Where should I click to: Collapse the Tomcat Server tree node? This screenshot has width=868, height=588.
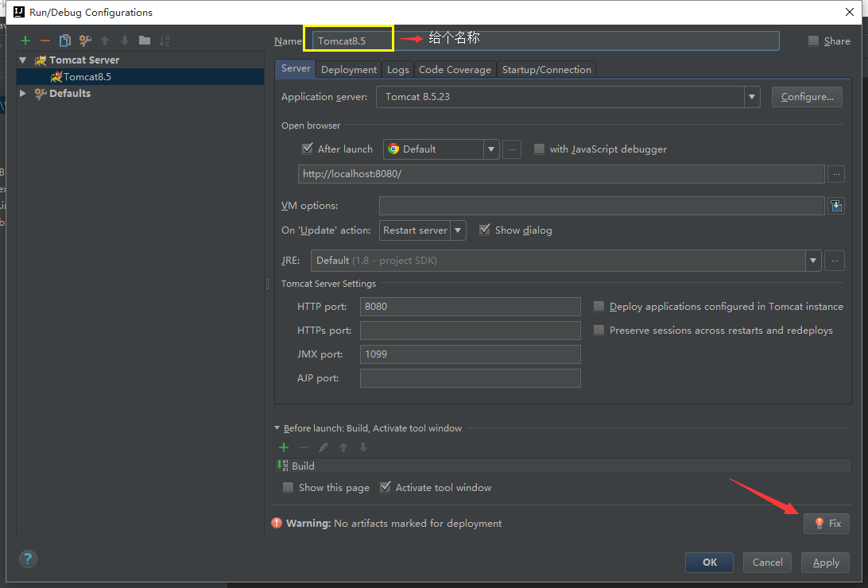23,60
